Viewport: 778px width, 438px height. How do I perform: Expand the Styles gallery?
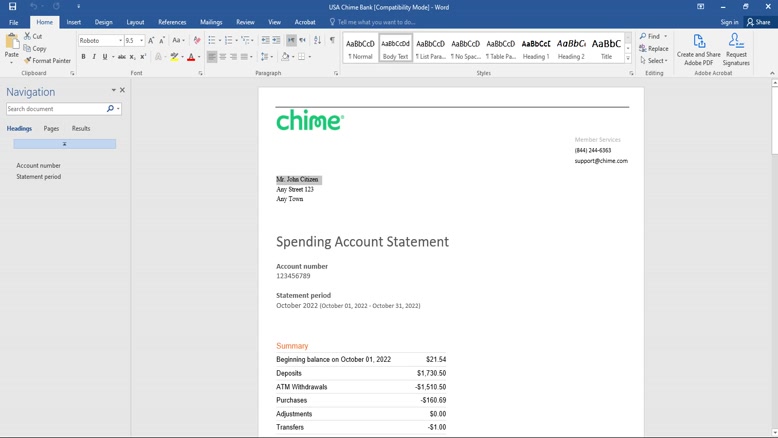coord(628,59)
